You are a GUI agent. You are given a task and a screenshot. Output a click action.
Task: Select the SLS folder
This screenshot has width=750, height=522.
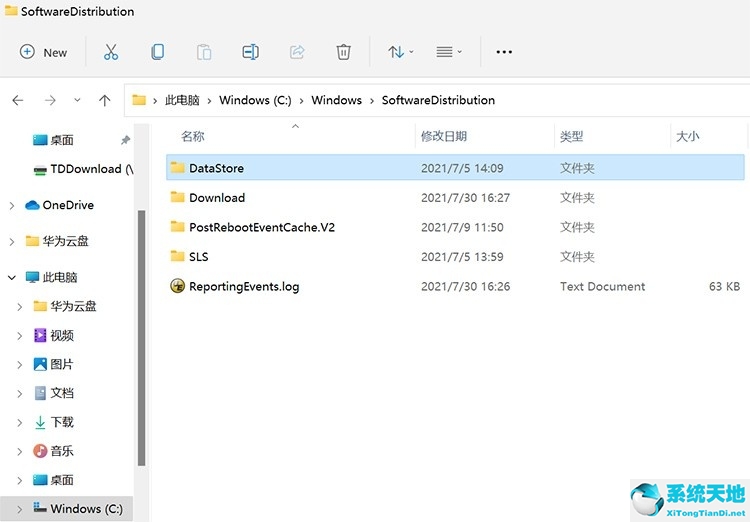(x=455, y=257)
